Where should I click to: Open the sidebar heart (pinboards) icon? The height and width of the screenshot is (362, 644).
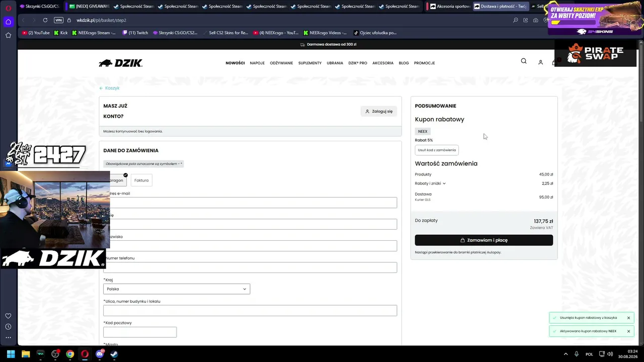(x=8, y=316)
